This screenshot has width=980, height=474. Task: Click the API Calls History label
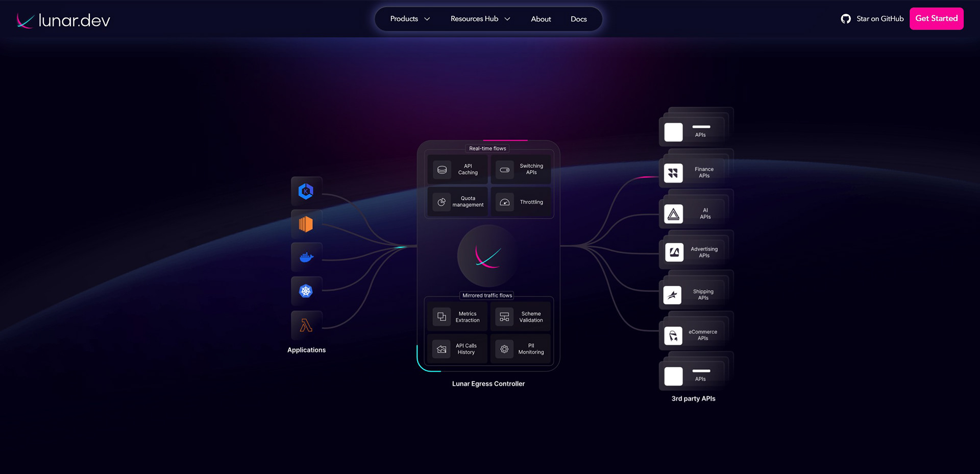click(x=466, y=349)
